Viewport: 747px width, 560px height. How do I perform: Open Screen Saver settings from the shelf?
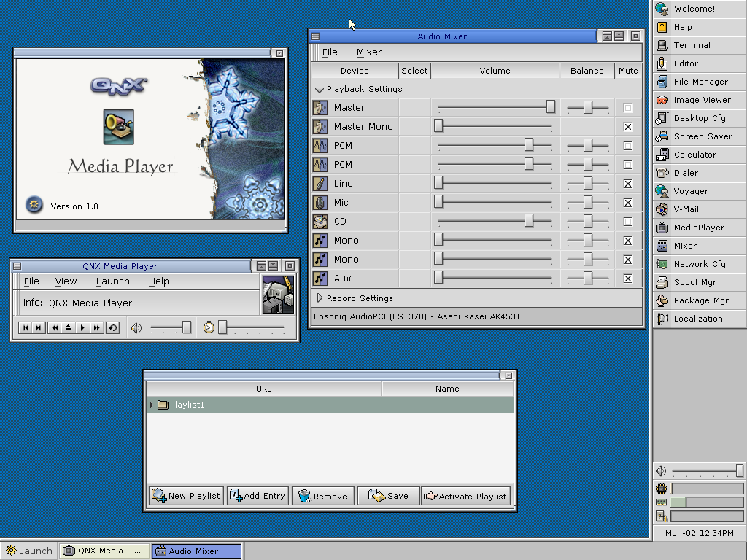700,136
